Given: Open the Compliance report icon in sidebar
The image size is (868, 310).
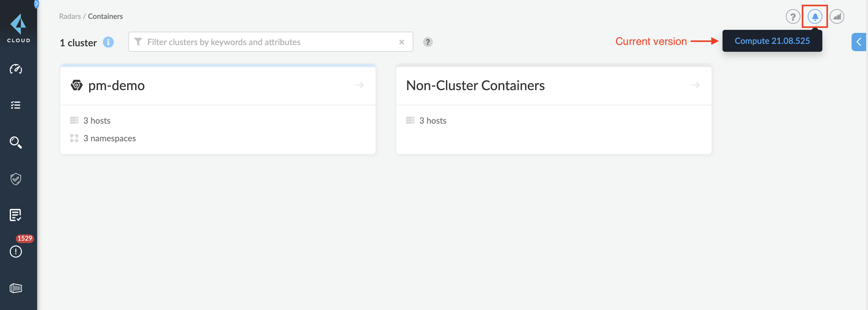Looking at the screenshot, I should [16, 215].
